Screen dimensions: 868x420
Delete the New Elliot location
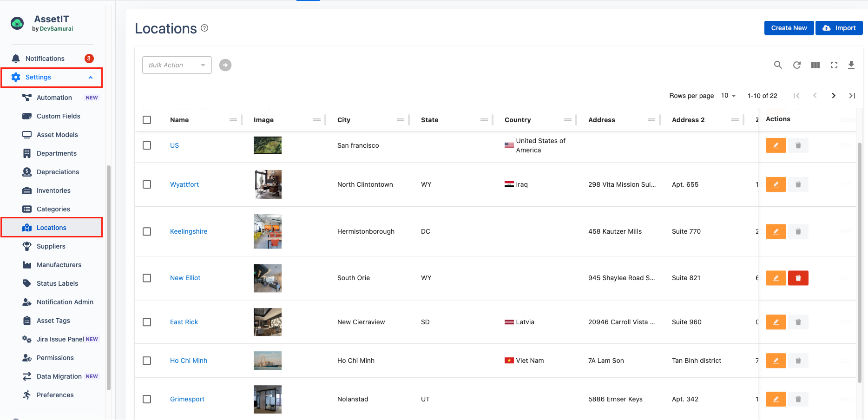798,278
